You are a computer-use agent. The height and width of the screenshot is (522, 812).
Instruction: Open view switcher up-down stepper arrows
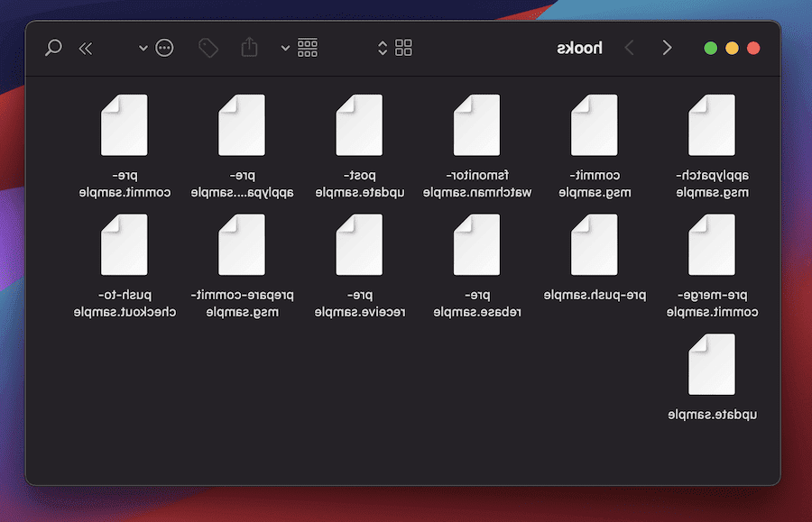[x=383, y=48]
